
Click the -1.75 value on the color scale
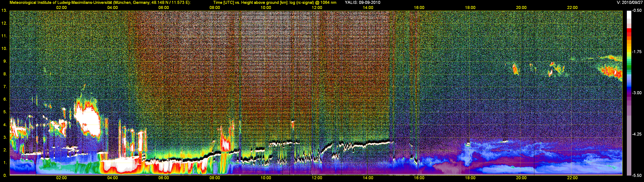pyautogui.click(x=637, y=52)
